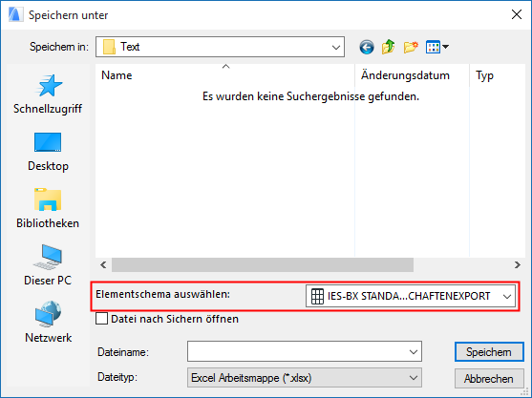Click the horizontal scrollbar thumb
Image resolution: width=532 pixels, height=398 pixels.
263,264
